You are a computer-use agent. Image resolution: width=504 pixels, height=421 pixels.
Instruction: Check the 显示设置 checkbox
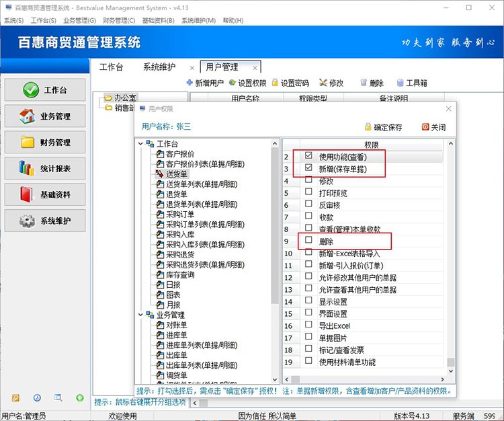[308, 300]
